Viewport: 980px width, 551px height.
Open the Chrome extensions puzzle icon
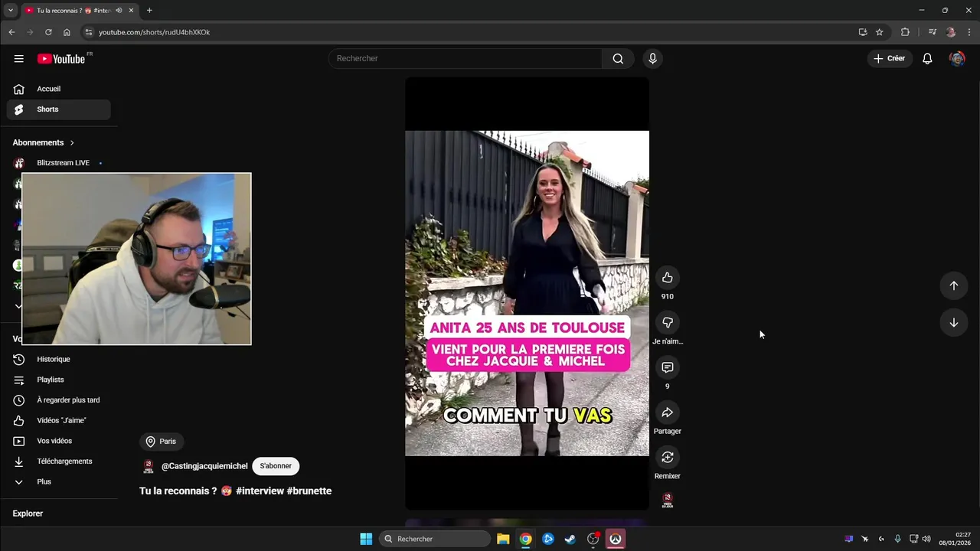click(x=905, y=32)
